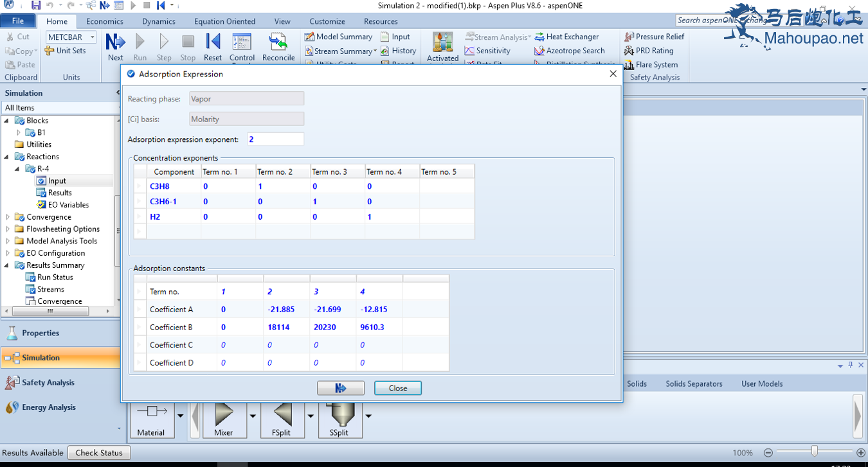Select the SSplit block in the model palette
Viewport: 868px width, 467px height.
click(339, 419)
